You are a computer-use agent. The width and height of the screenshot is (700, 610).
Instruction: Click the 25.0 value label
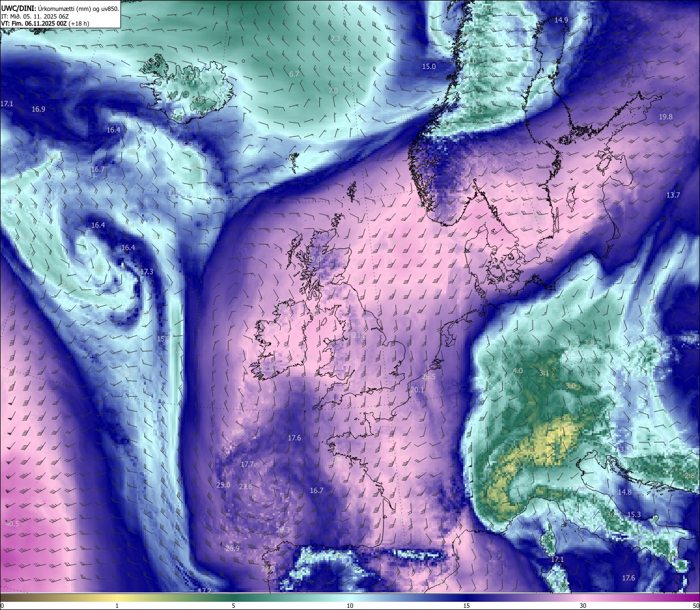(223, 485)
